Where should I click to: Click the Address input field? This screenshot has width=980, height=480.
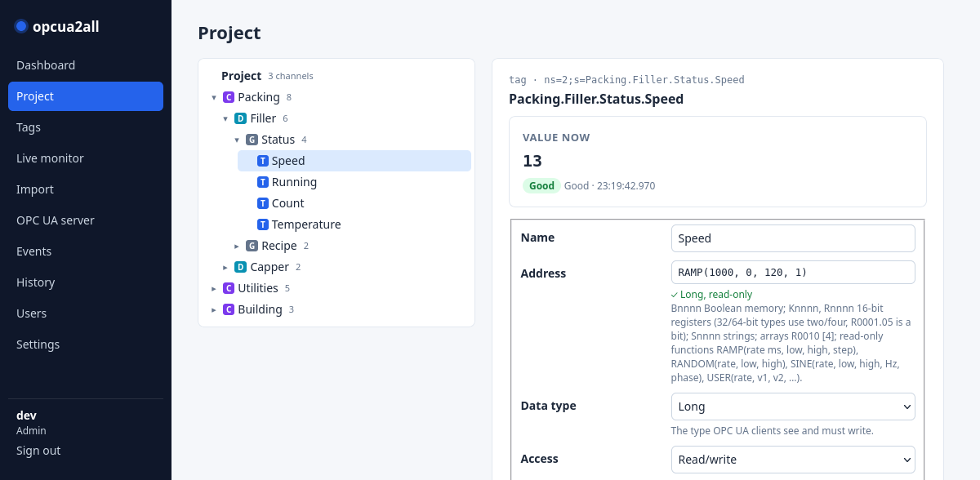[x=793, y=273]
